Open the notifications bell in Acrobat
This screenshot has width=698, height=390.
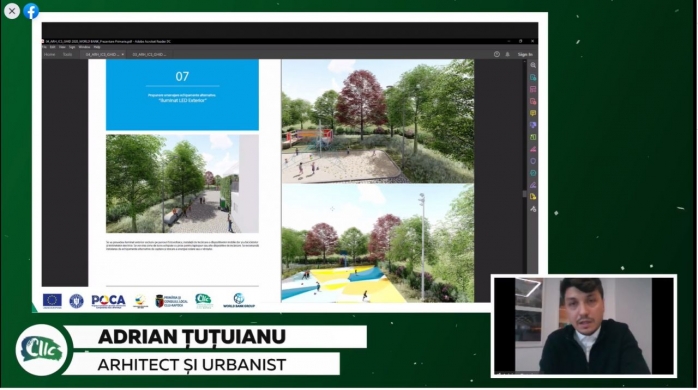point(507,54)
